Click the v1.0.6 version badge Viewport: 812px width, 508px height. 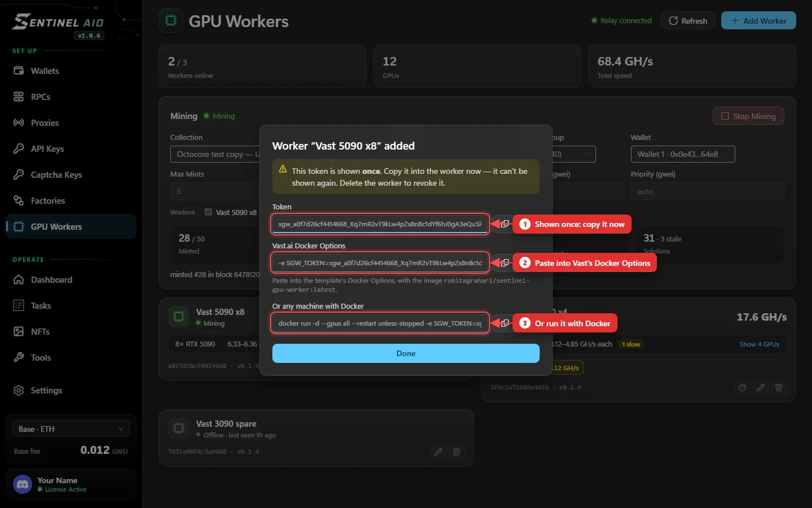(89, 36)
